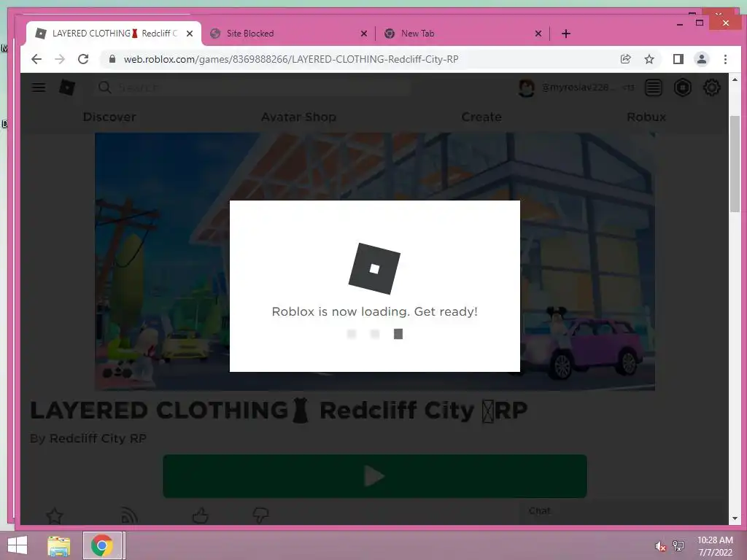This screenshot has width=747, height=560.
Task: Open the Robux page
Action: [x=646, y=117]
